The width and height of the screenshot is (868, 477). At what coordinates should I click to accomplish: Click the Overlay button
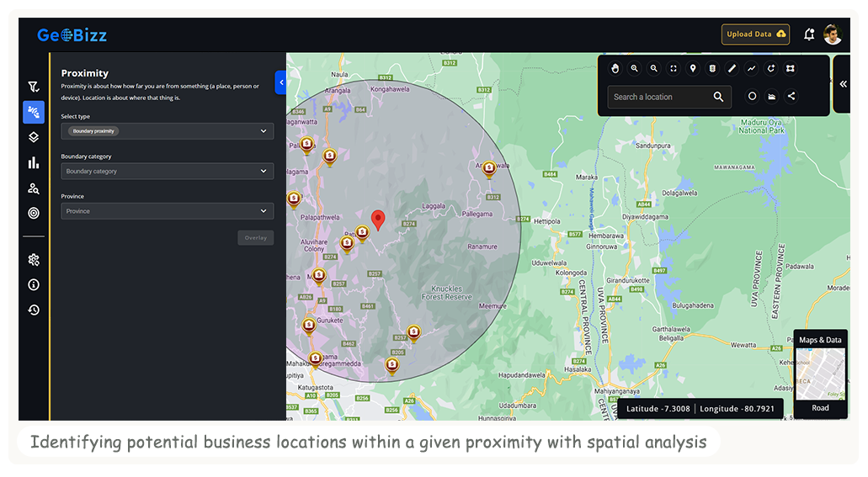tap(256, 238)
